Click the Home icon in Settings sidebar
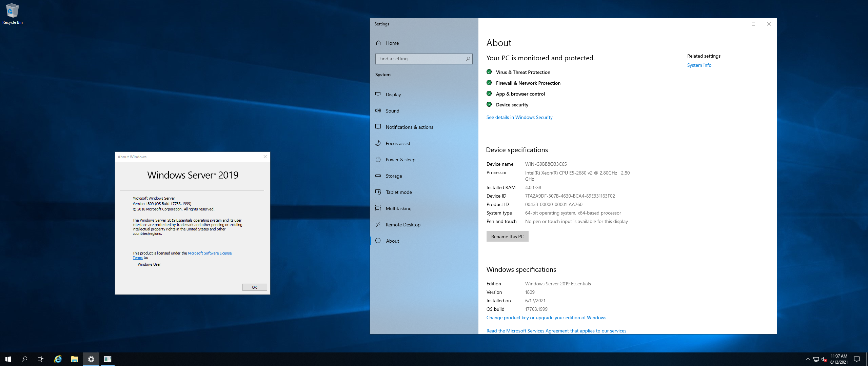The image size is (868, 366). pos(378,43)
